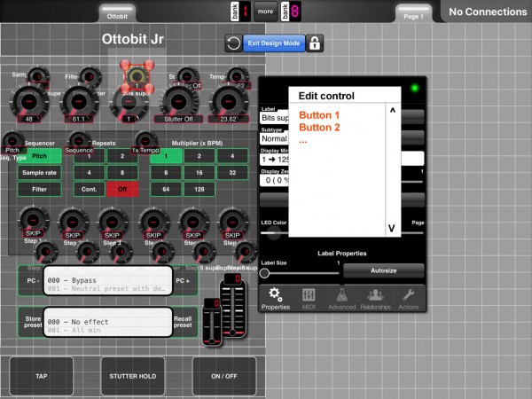Select multiplier 64 button
Image resolution: width=532 pixels, height=399 pixels.
166,190
